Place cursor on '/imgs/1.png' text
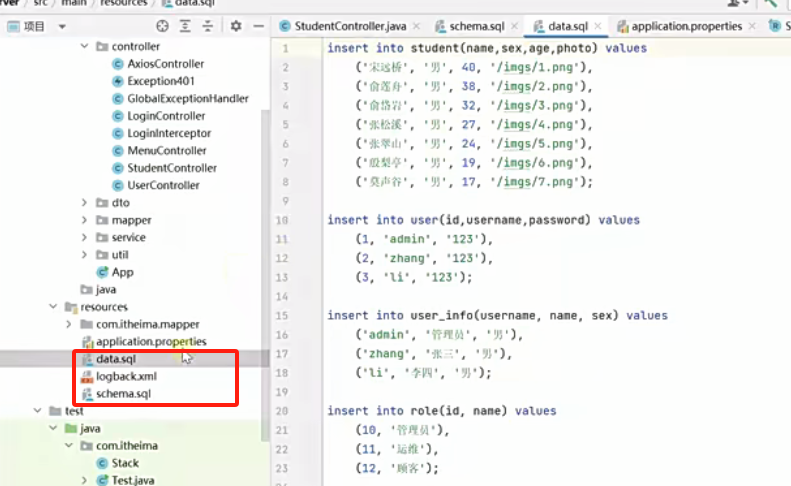Image resolution: width=791 pixels, height=486 pixels. point(537,68)
